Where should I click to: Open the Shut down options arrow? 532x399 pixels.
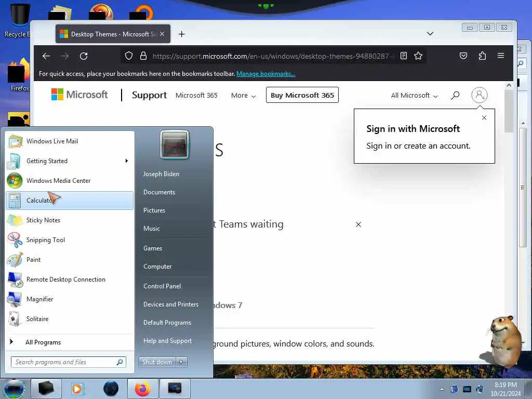pos(181,362)
